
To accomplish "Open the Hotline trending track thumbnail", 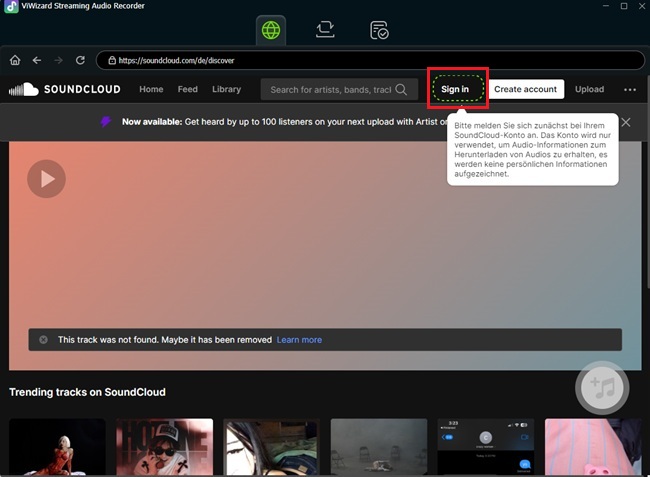I will pos(165,447).
